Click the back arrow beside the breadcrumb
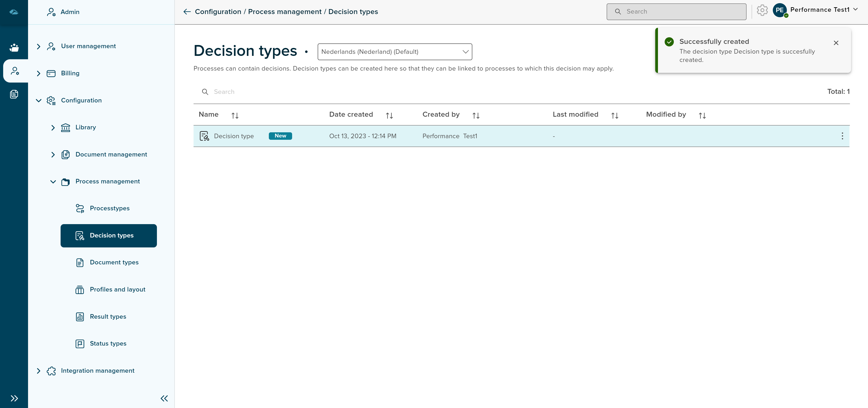Screen dimensions: 868x408 click(x=187, y=12)
